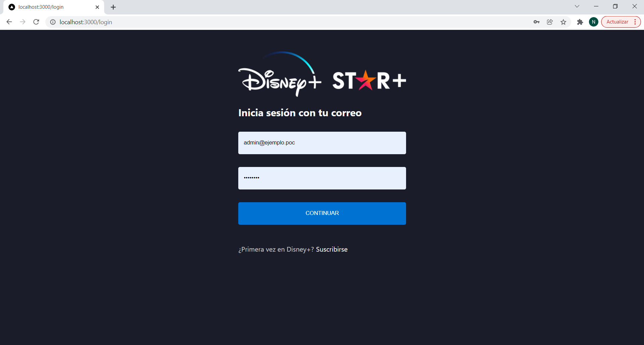Close the localhost:3000/login tab
Screen dimensions: 644x345
pos(97,7)
